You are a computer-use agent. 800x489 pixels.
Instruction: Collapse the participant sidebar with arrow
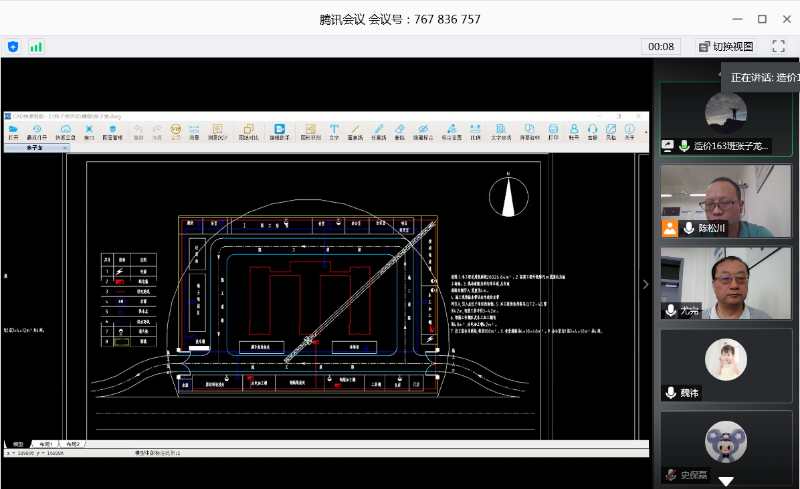pyautogui.click(x=645, y=284)
